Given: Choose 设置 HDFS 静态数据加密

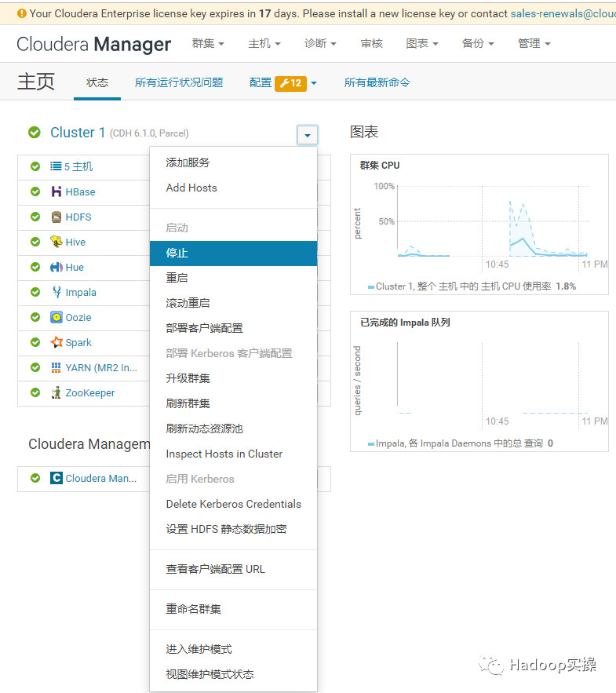Looking at the screenshot, I should [233, 529].
